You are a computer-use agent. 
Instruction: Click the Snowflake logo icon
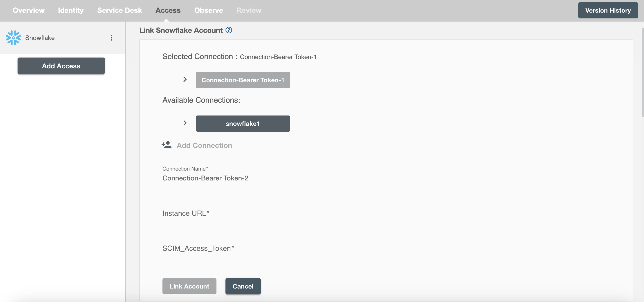click(x=13, y=38)
